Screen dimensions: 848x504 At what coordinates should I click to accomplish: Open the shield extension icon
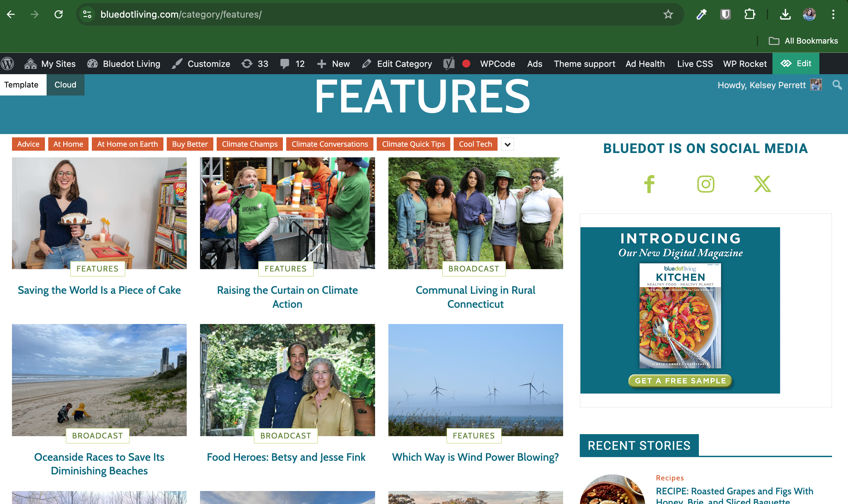click(725, 14)
